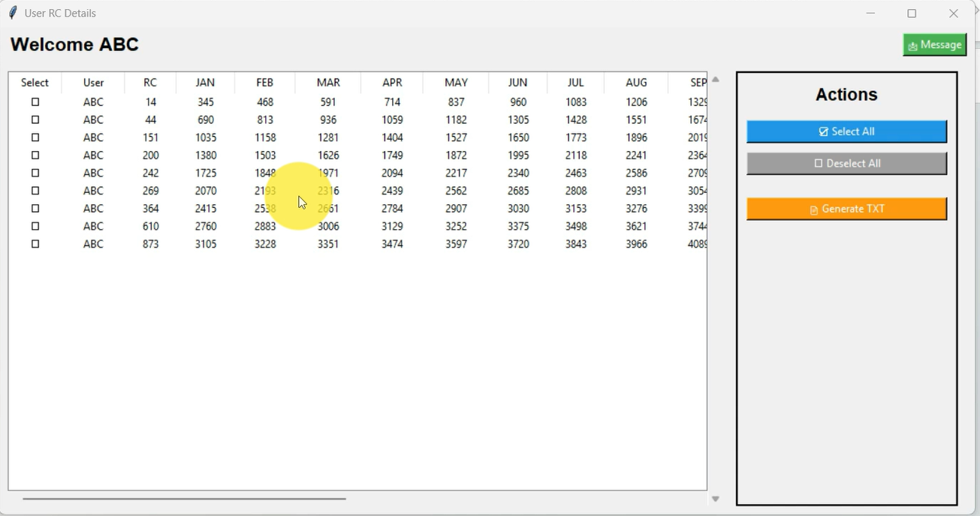This screenshot has width=980, height=516.
Task: Click the APR value 1749
Action: pyautogui.click(x=392, y=155)
